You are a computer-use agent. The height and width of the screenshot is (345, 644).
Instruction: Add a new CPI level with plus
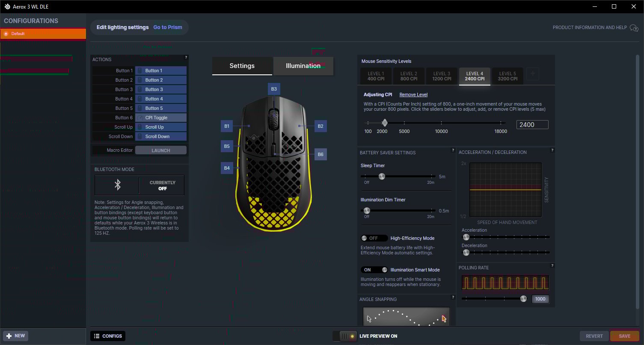(532, 74)
